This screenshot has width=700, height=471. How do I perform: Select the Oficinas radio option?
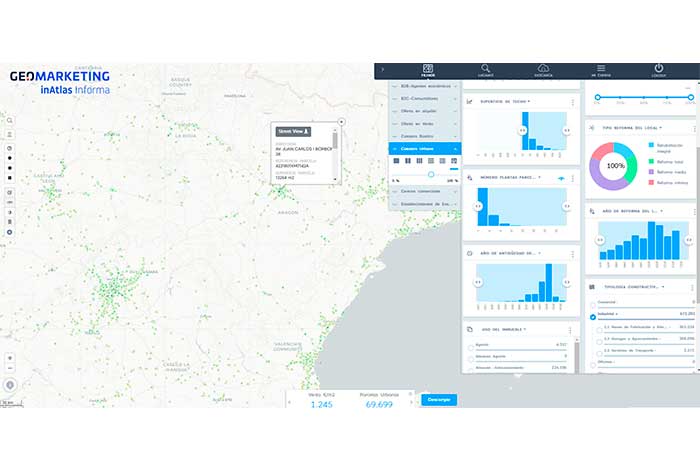pyautogui.click(x=593, y=365)
